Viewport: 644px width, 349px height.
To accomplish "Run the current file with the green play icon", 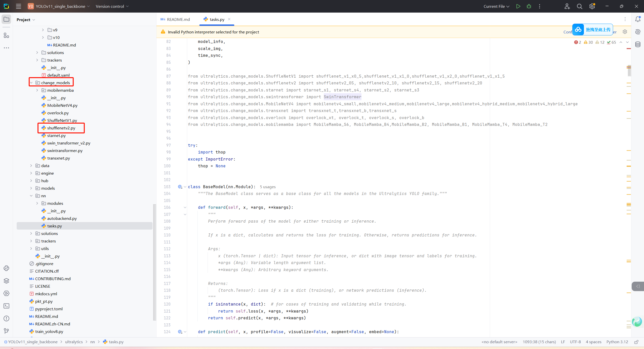I will [x=518, y=6].
